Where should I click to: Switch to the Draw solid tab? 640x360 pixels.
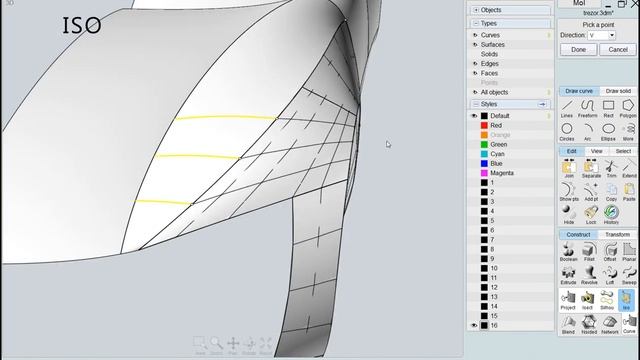tap(618, 91)
